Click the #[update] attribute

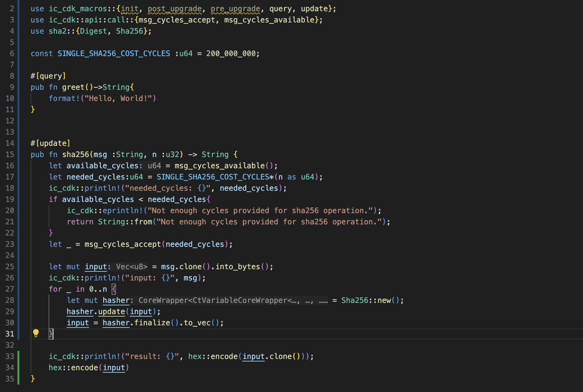point(50,143)
